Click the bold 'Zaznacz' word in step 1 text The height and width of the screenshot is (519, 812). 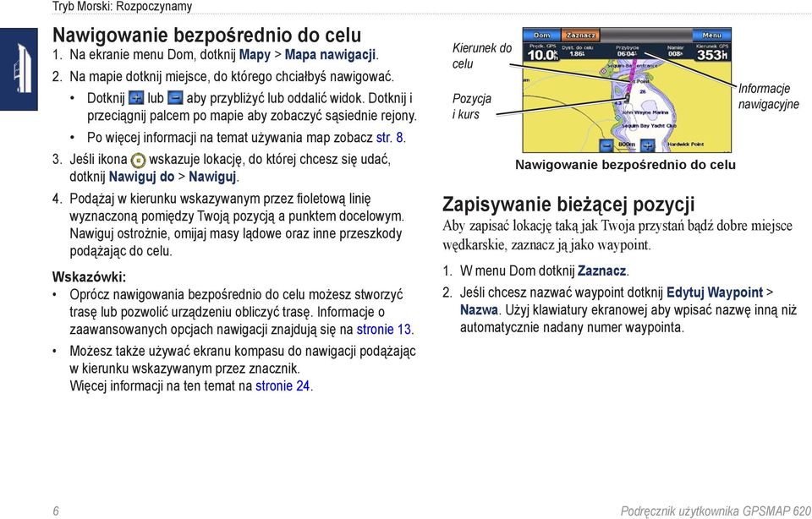601,271
